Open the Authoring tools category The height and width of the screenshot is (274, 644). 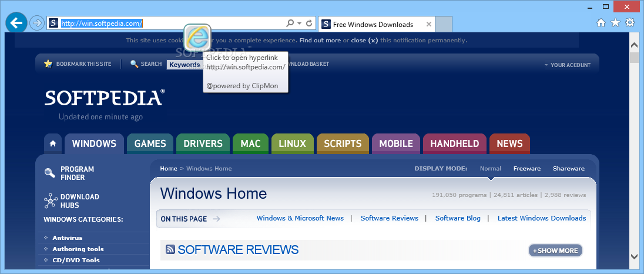click(78, 249)
